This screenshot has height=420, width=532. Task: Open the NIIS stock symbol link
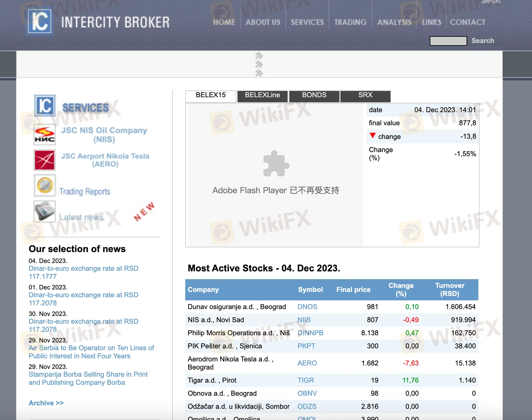click(304, 320)
